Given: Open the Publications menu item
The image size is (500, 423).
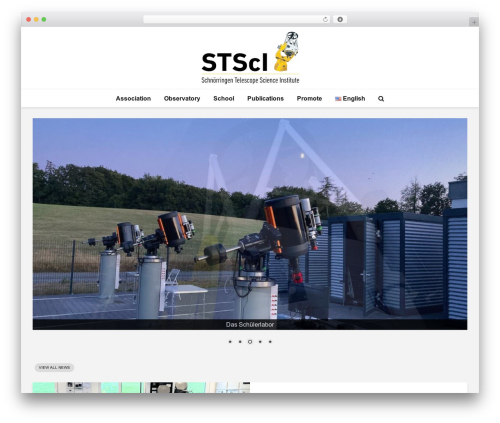Looking at the screenshot, I should coord(265,99).
